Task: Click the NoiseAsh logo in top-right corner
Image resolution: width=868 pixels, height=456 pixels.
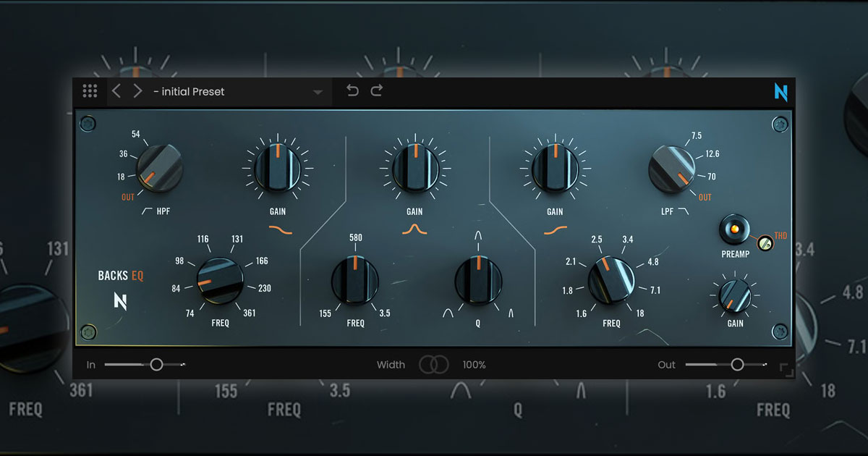Action: click(x=780, y=93)
